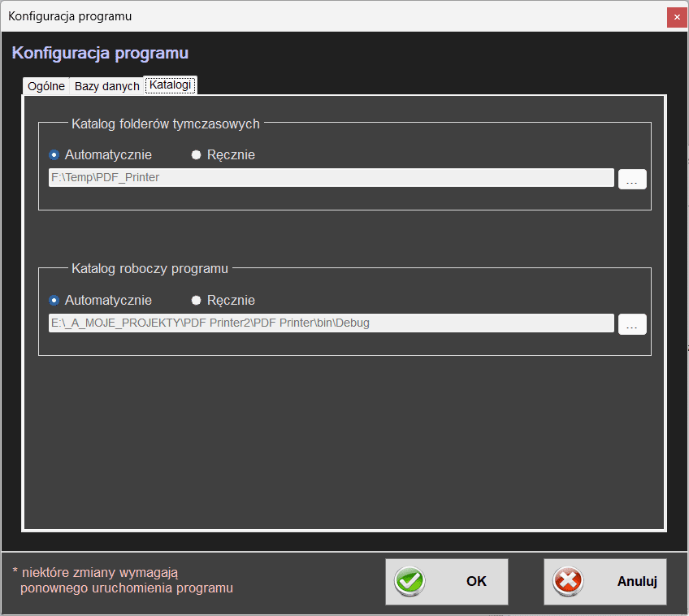Open browse dialog for working directory path

(x=632, y=323)
